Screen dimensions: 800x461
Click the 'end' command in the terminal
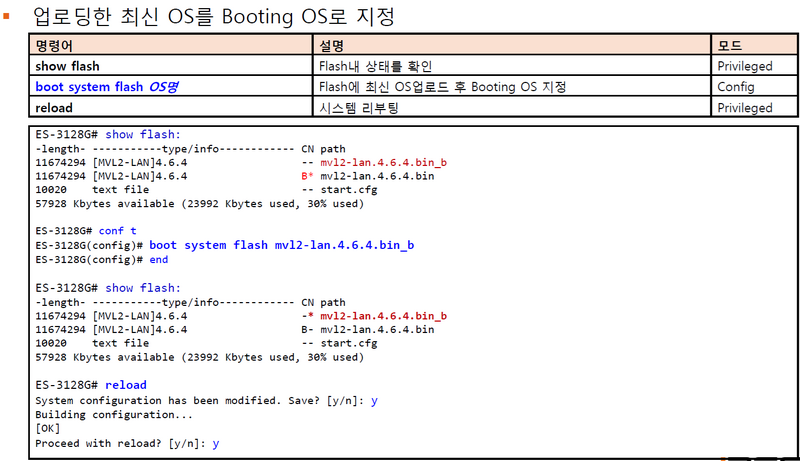[159, 260]
